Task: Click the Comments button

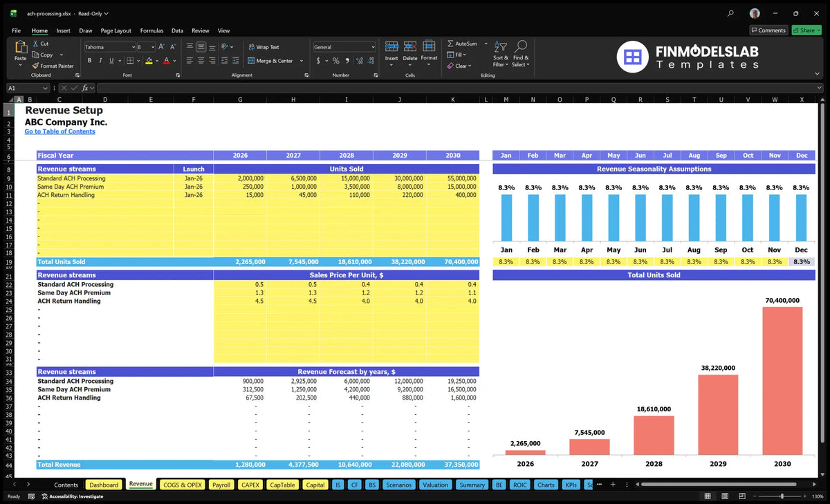Action: (768, 30)
